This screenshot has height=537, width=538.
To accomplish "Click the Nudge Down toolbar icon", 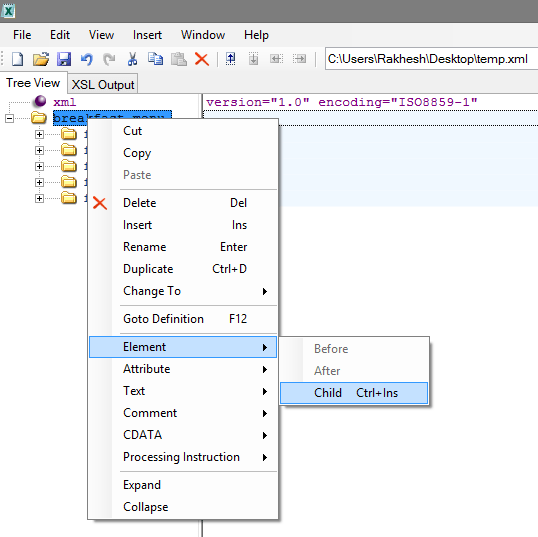I will (254, 59).
